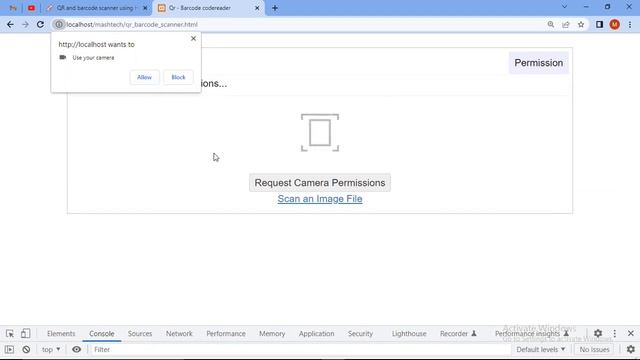Allow camera access in the permission popup
The image size is (640, 360).
click(144, 77)
